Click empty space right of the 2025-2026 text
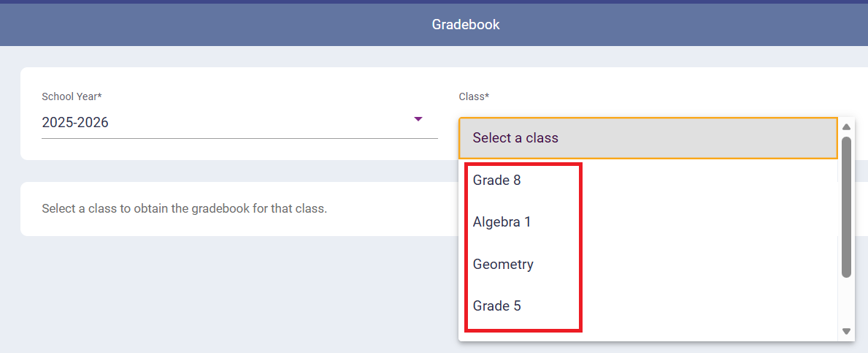 [256, 123]
